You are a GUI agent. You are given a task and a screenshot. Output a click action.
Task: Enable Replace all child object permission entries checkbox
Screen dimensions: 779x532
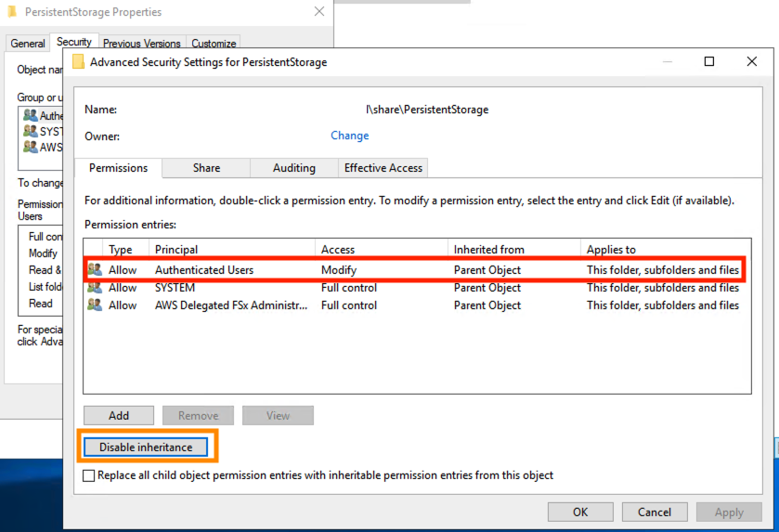coord(88,476)
